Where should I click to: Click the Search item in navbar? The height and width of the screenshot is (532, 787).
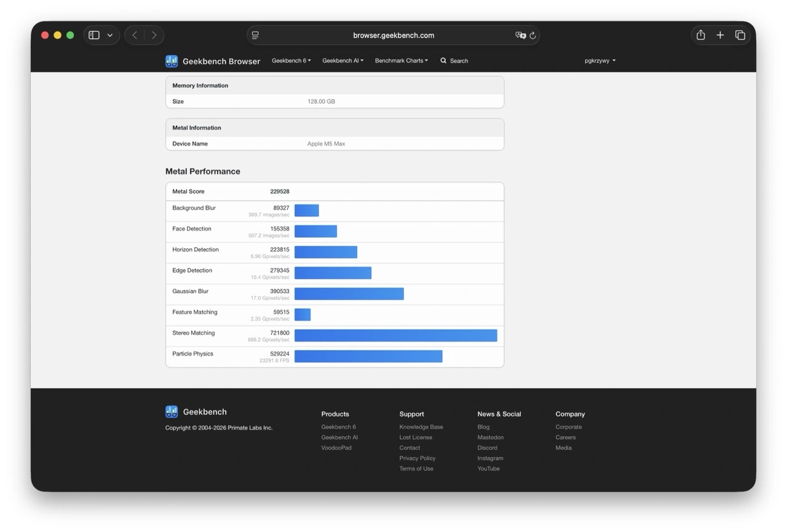coord(454,61)
